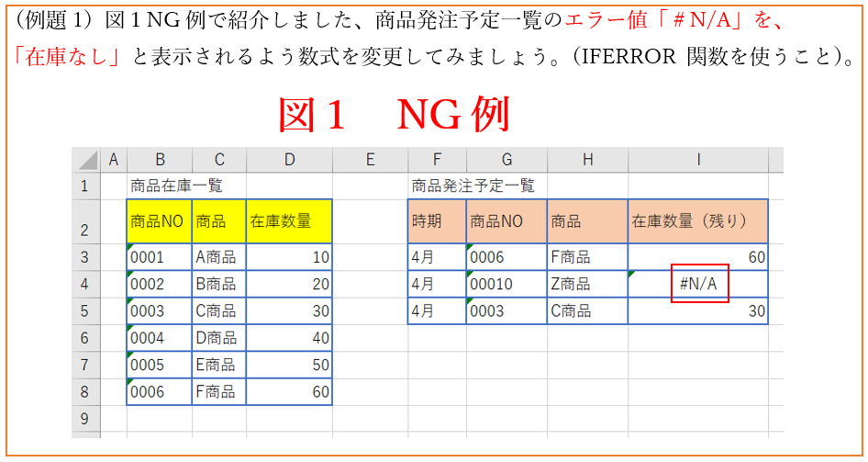Click the yellow 在庫数量 header cell
This screenshot has height=462, width=868.
click(x=289, y=221)
